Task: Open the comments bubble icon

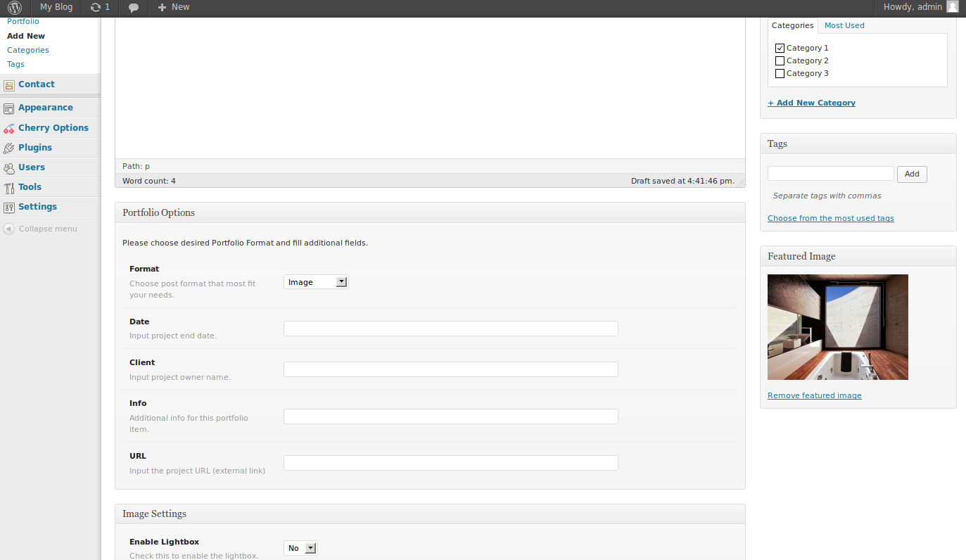Action: tap(134, 7)
